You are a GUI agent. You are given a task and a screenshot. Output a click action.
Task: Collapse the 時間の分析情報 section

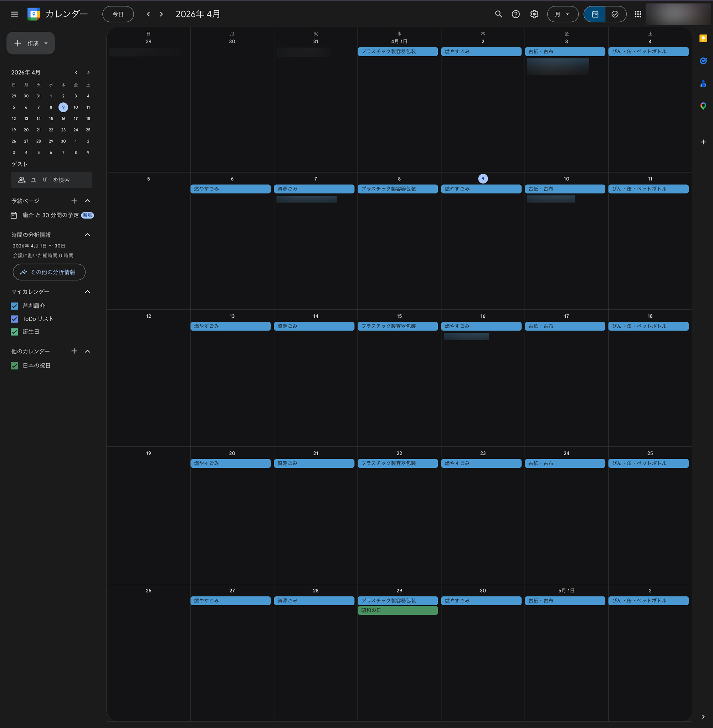[88, 235]
